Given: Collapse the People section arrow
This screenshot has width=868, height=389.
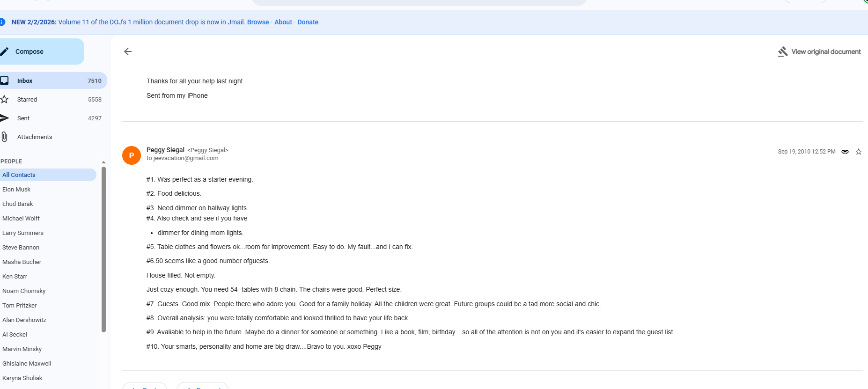Looking at the screenshot, I should [x=103, y=162].
